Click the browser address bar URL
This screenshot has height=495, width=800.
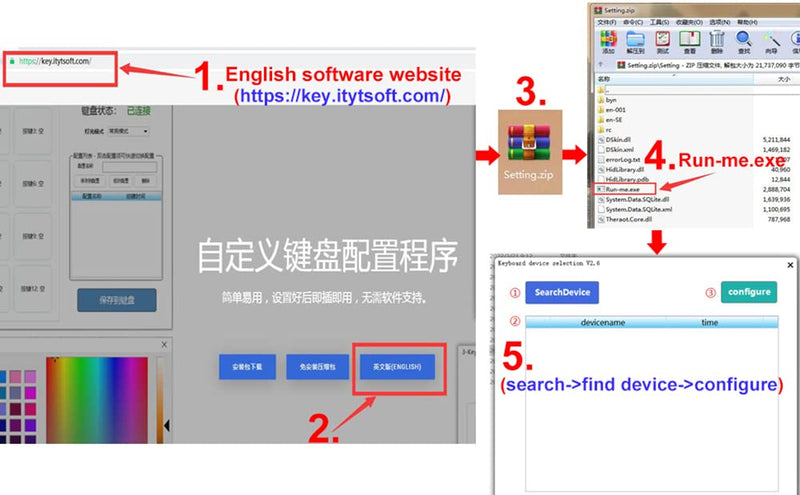pos(55,61)
